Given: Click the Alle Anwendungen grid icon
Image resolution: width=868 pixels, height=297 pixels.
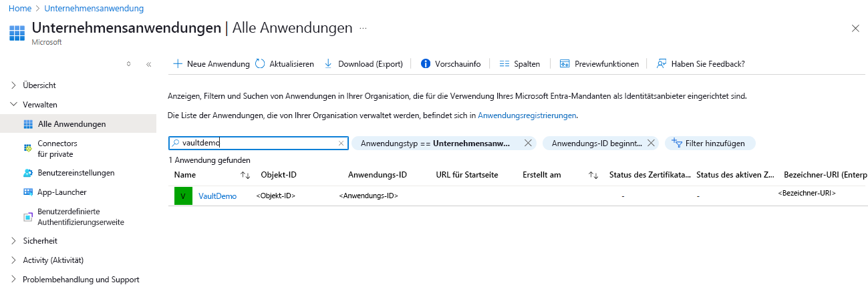Looking at the screenshot, I should pyautogui.click(x=28, y=124).
